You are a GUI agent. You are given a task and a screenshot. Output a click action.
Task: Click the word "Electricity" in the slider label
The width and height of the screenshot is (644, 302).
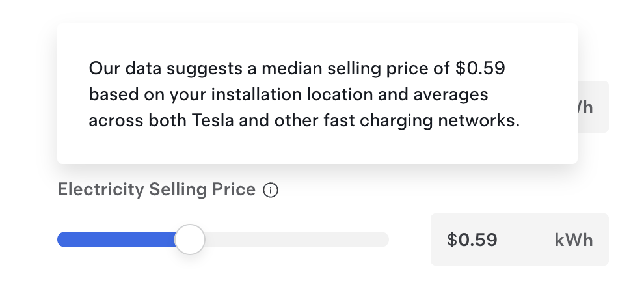101,190
